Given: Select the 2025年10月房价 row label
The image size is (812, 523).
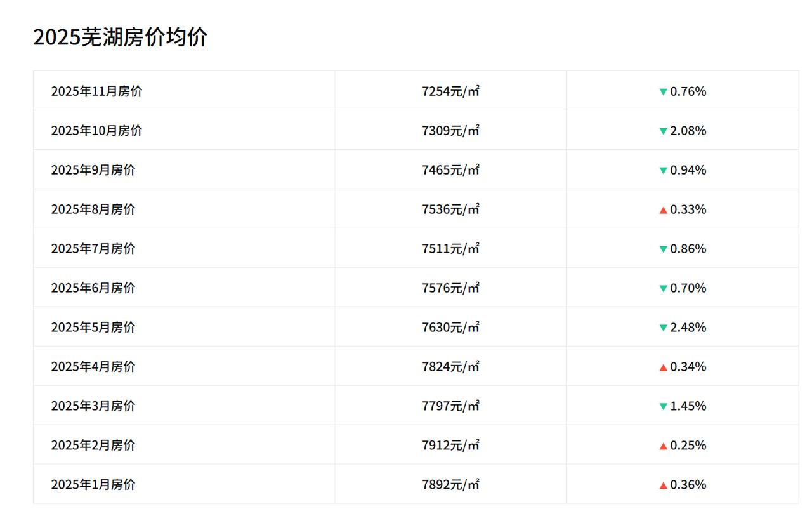Looking at the screenshot, I should pyautogui.click(x=96, y=131).
